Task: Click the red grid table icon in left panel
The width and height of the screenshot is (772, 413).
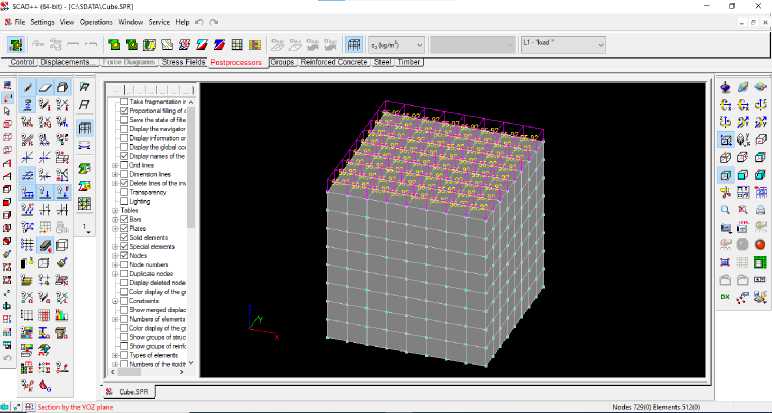Action: tap(44, 315)
